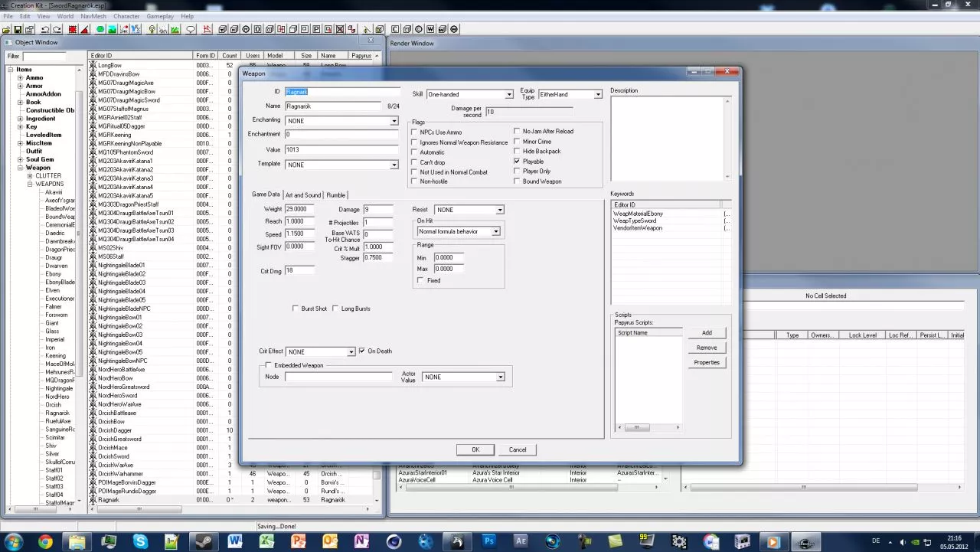
Task: Uncheck the Playable flag
Action: [x=517, y=162]
